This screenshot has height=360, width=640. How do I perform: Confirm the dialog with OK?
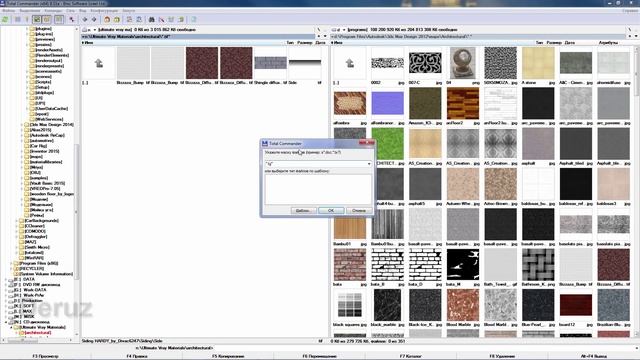[x=331, y=211]
